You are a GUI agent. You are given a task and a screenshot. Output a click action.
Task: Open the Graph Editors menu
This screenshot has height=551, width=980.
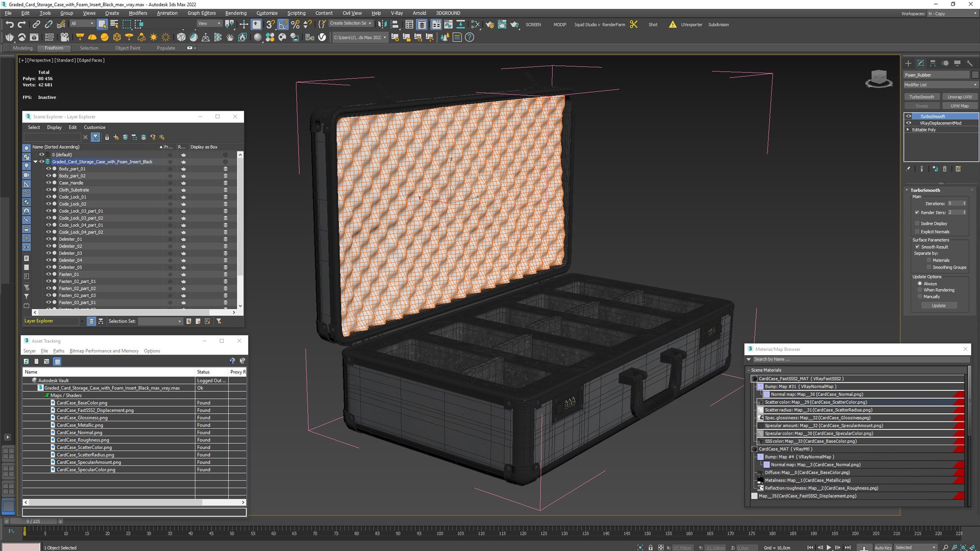tap(202, 13)
